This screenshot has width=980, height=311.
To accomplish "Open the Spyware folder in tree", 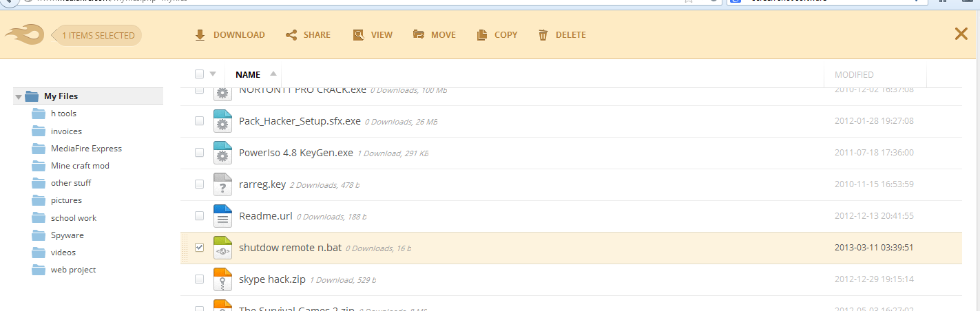I will point(66,235).
